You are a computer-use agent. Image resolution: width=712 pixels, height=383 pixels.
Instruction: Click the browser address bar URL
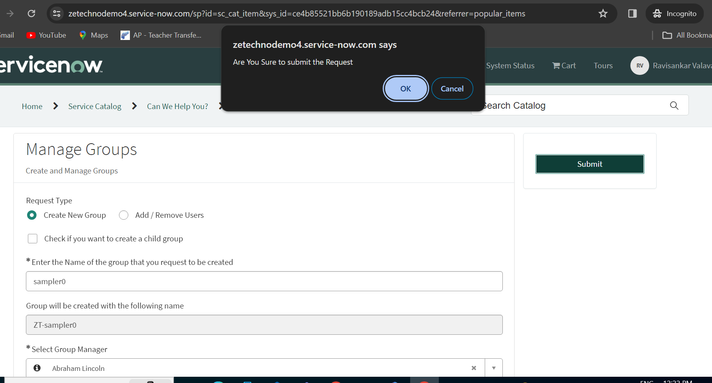[297, 14]
